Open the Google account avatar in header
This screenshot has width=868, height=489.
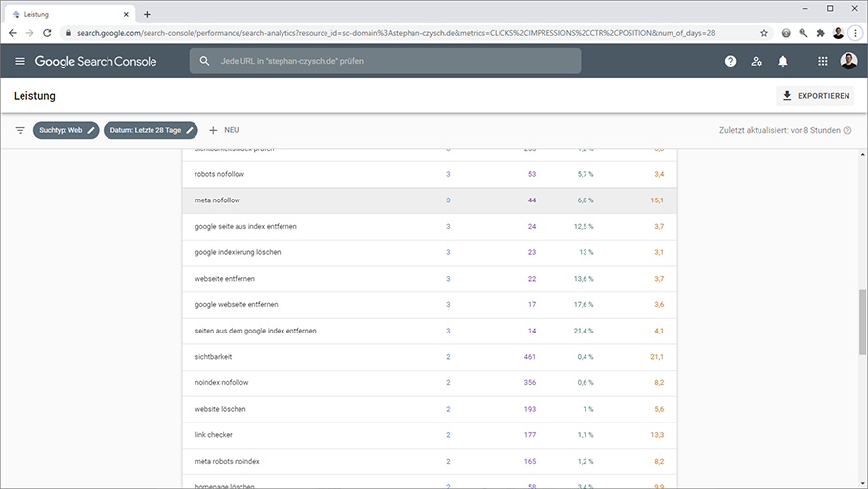pyautogui.click(x=848, y=61)
